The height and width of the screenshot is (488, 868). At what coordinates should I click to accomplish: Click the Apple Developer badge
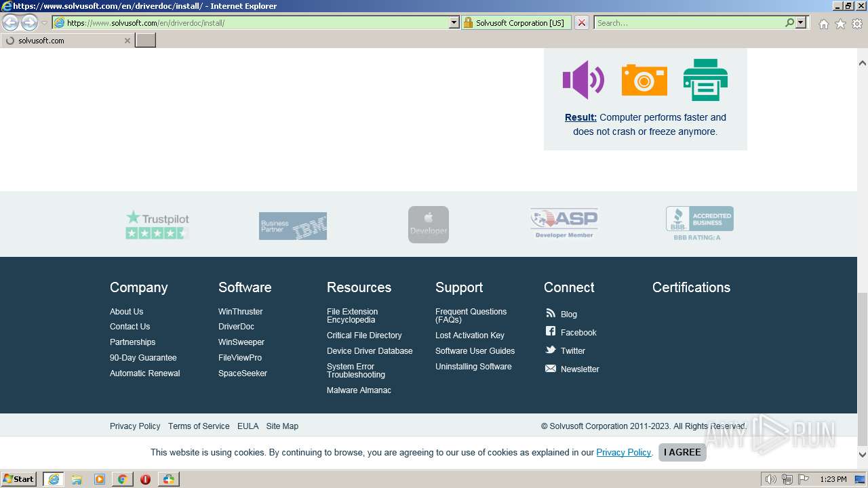click(429, 224)
